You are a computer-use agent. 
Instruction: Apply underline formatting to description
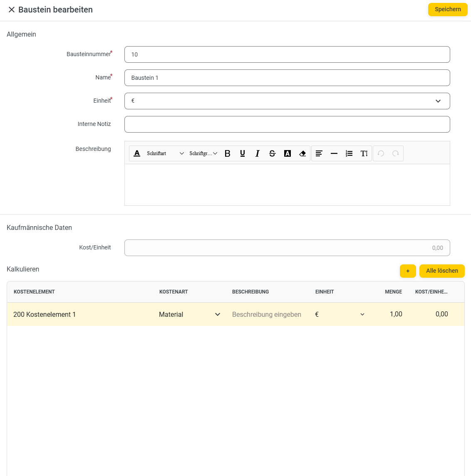(x=243, y=153)
